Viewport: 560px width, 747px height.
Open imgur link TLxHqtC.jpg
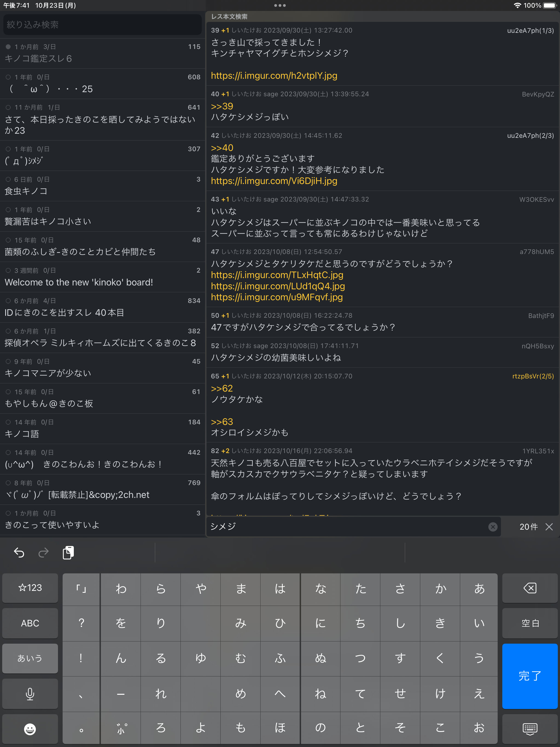pos(277,275)
